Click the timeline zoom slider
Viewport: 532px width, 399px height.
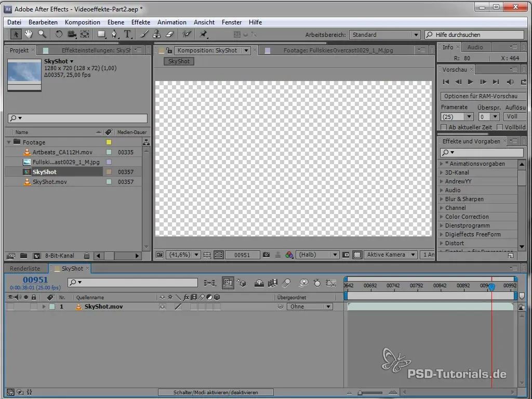point(370,393)
